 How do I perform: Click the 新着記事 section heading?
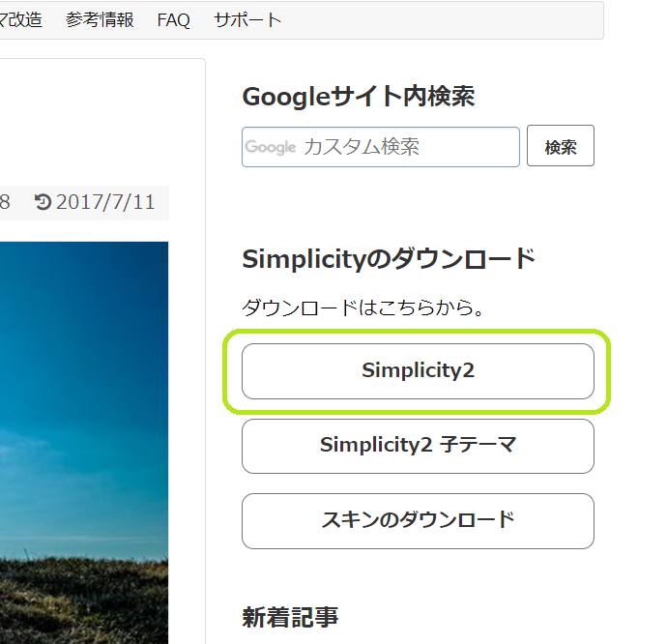290,617
